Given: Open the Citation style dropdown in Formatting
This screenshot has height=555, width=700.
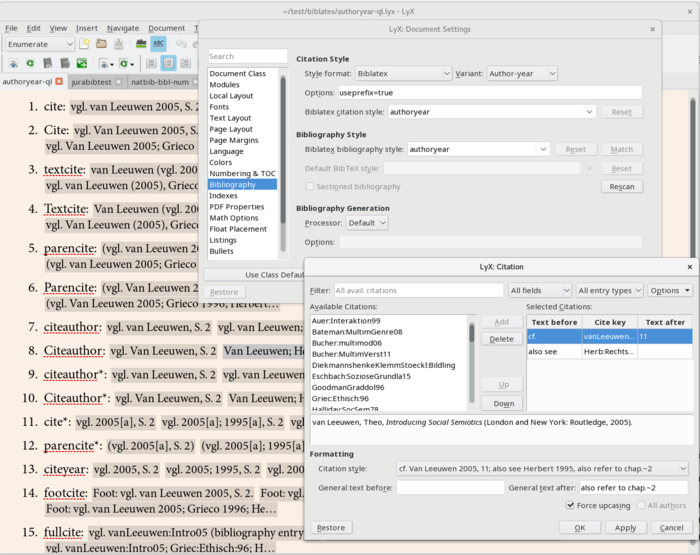Looking at the screenshot, I should (x=541, y=468).
